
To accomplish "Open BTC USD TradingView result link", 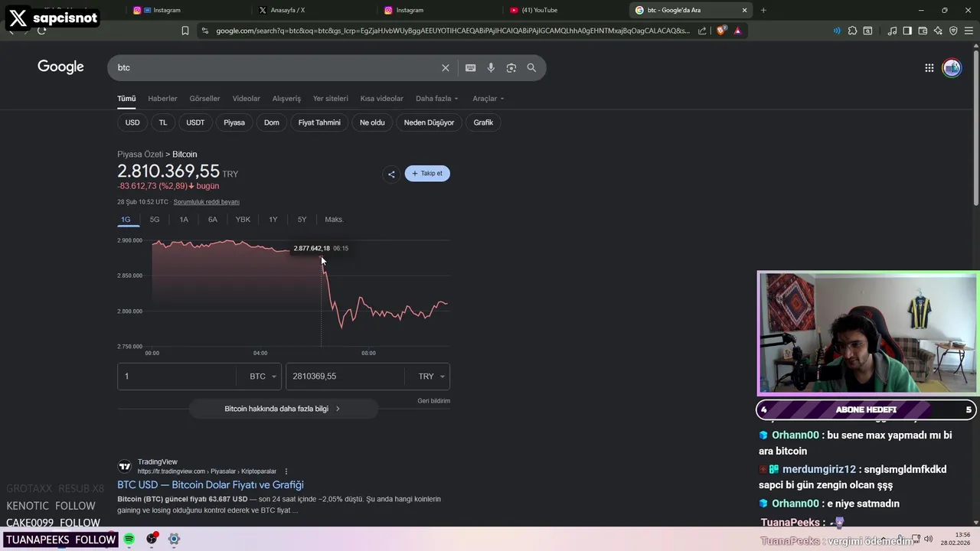I will coord(211,485).
